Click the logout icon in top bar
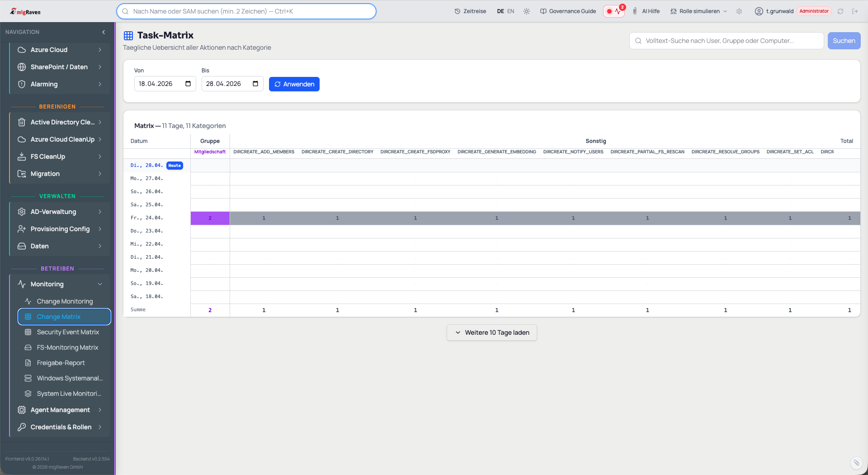 [855, 11]
